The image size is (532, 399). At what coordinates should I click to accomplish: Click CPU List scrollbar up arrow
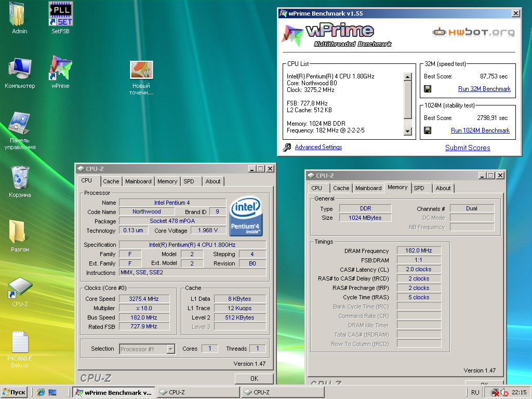[x=408, y=77]
